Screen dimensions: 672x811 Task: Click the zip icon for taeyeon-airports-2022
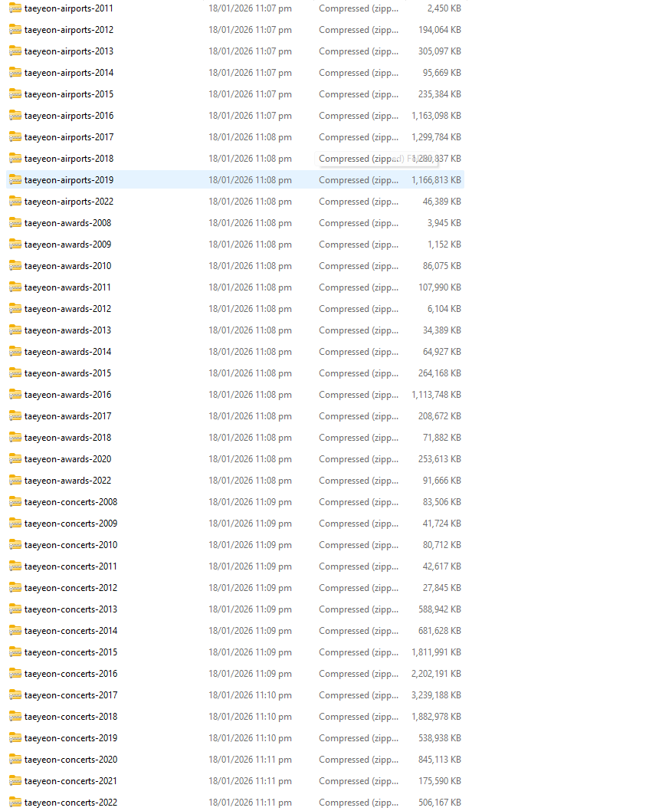coord(15,202)
